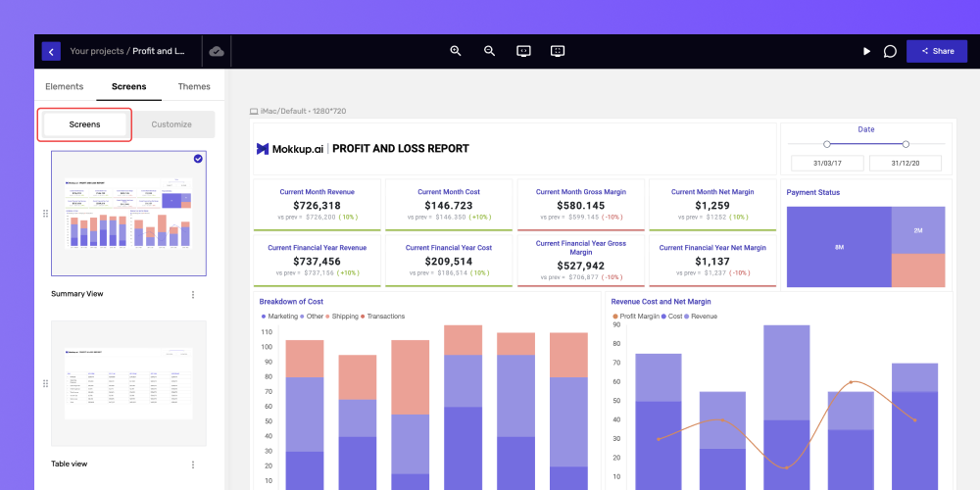980x490 pixels.
Task: Zoom in with the magnifier plus icon
Action: click(x=456, y=51)
